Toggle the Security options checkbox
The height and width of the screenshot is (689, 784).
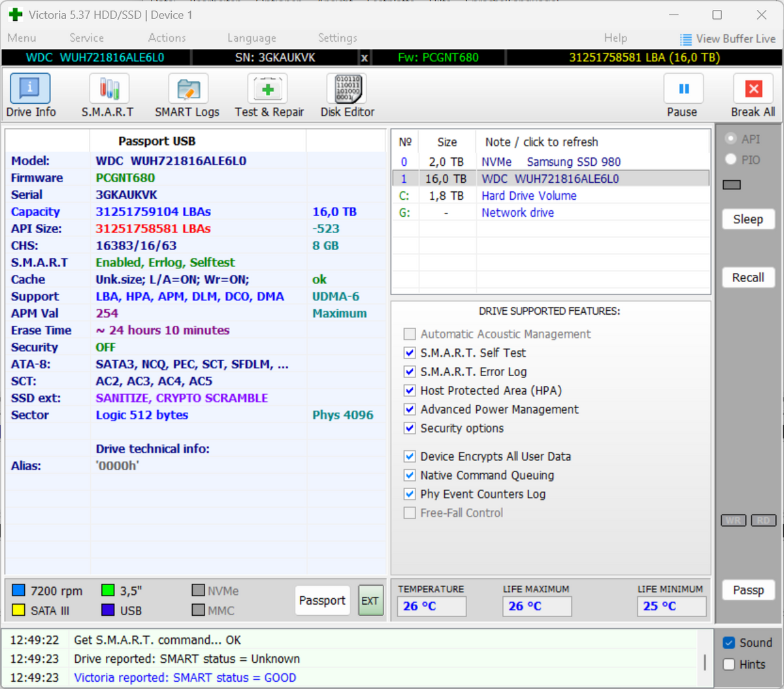[410, 429]
